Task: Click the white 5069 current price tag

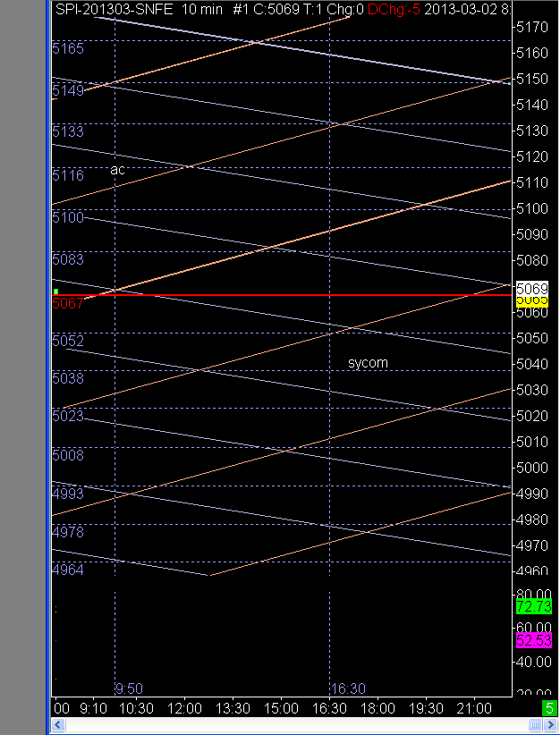Action: [531, 288]
